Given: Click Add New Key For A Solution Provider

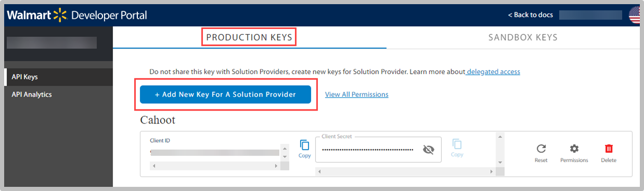Looking at the screenshot, I should tap(225, 94).
